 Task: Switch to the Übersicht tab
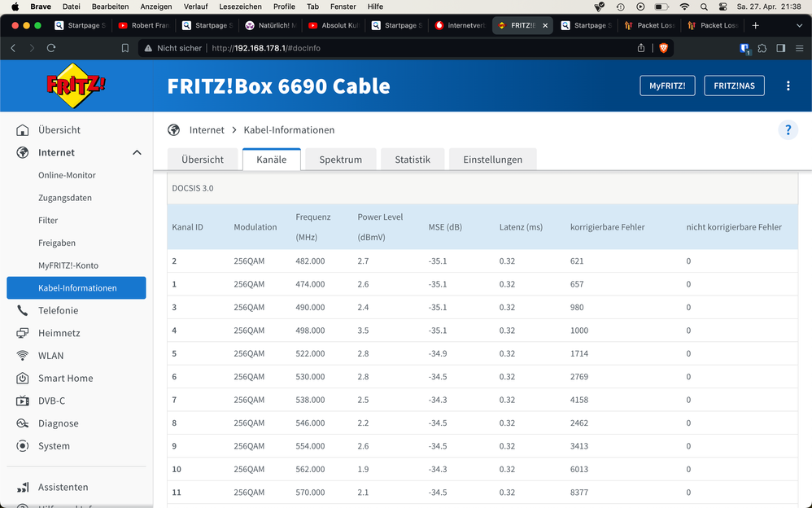coord(203,159)
